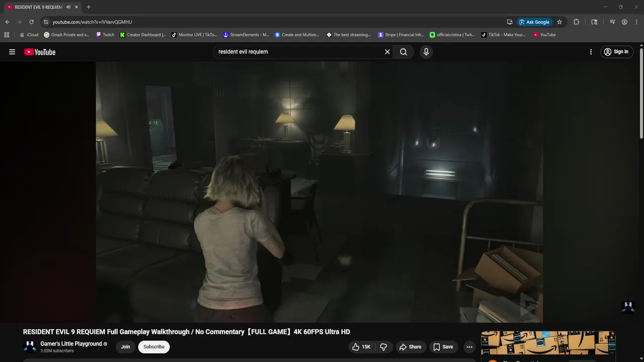The image size is (644, 362).
Task: Open Create and Multistream bookmark
Action: tap(297, 35)
